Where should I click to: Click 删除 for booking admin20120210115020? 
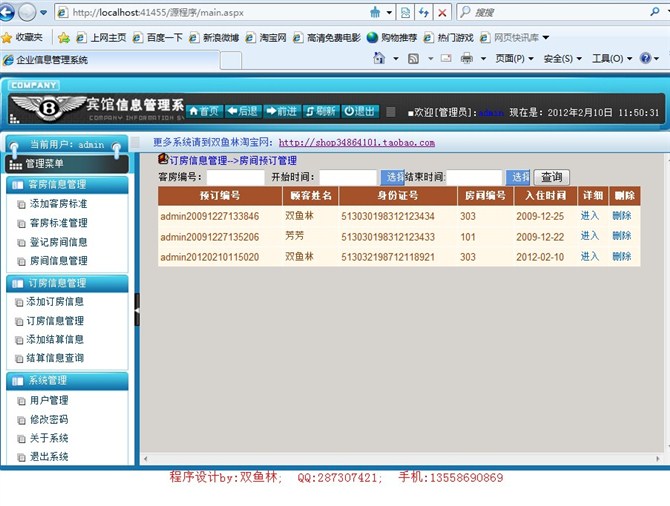622,256
